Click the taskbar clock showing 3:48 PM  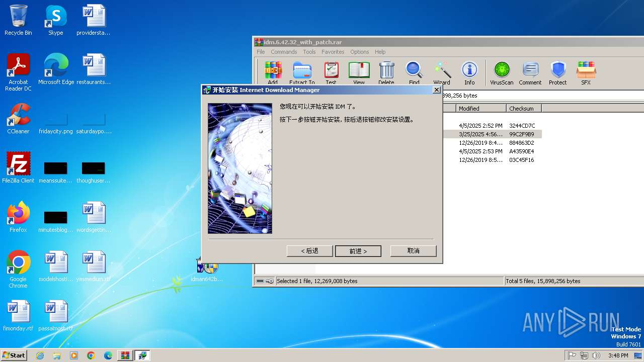[x=618, y=355]
